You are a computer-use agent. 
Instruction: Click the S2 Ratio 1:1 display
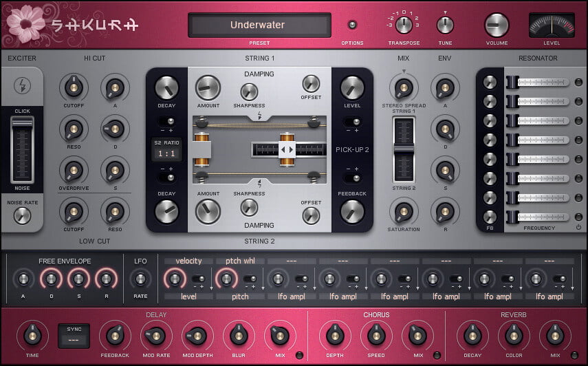pyautogui.click(x=166, y=149)
